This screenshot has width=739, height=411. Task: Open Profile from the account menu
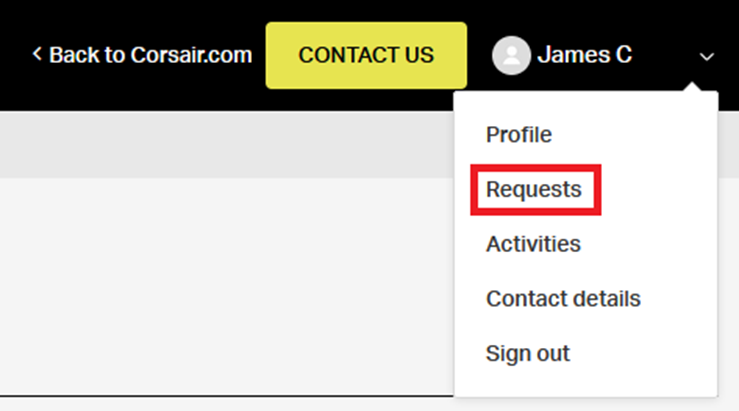coord(518,134)
